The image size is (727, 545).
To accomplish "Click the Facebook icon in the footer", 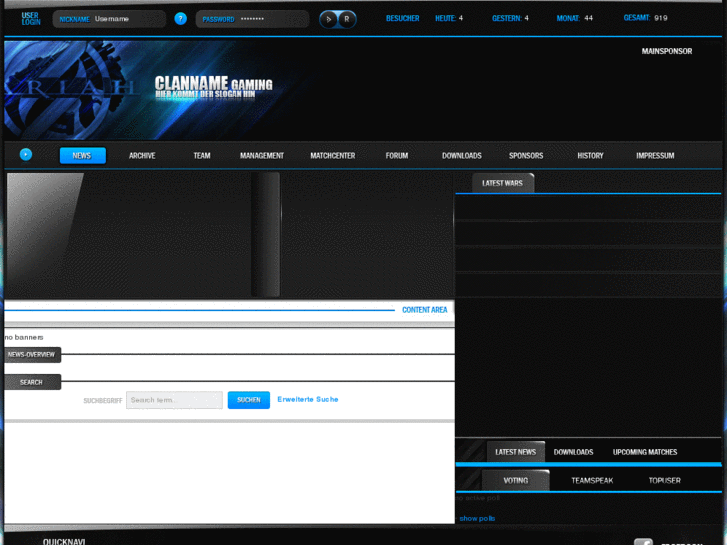I will [x=643, y=542].
